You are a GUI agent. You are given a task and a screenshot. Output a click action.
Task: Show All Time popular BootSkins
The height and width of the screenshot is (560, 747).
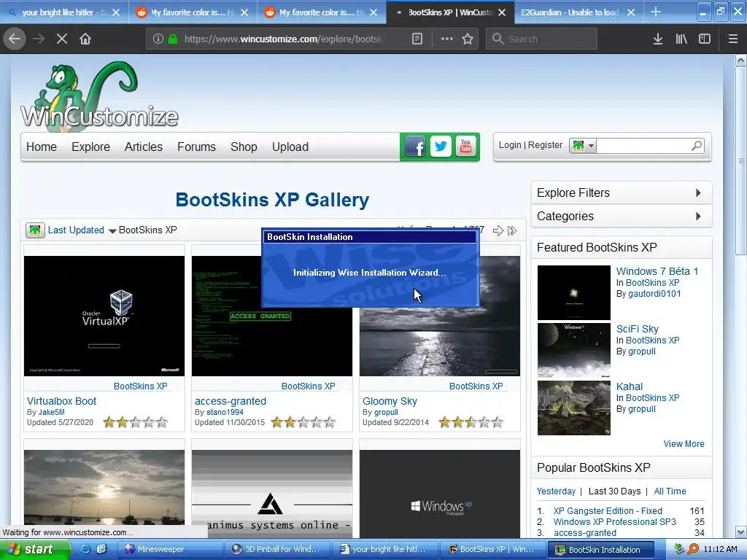click(670, 491)
